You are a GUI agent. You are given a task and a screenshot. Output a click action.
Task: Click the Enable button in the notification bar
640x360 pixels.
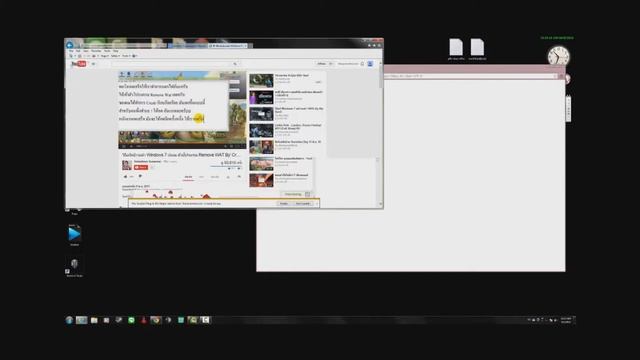point(284,203)
